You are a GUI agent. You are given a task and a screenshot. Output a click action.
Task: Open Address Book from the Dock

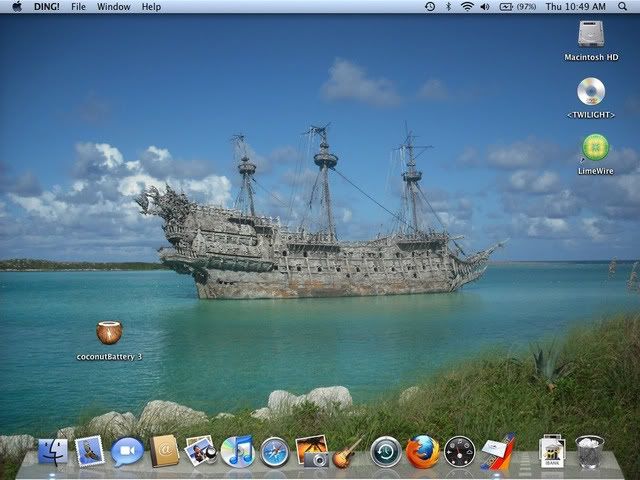[x=164, y=451]
